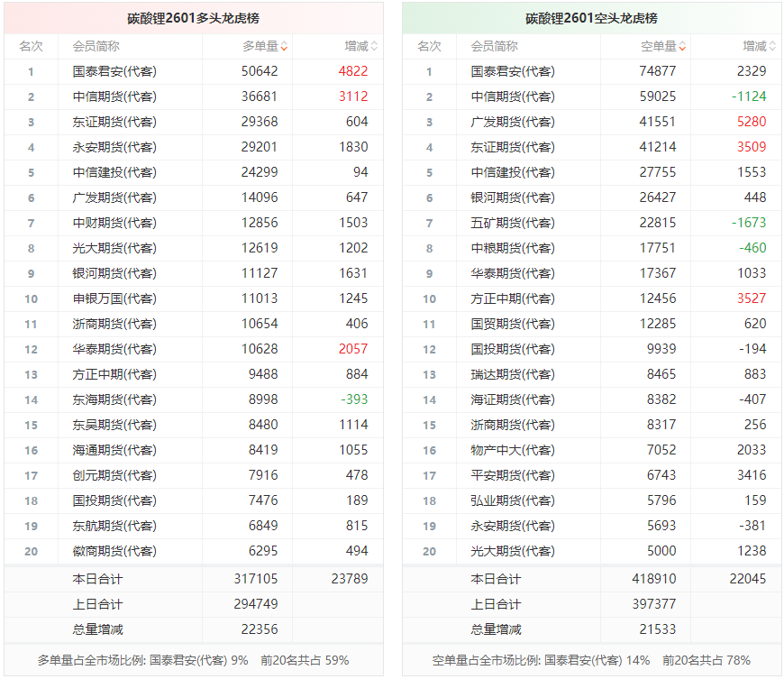Viewport: 784px width, 679px height.
Task: Click red increase value 3527
Action: point(752,298)
